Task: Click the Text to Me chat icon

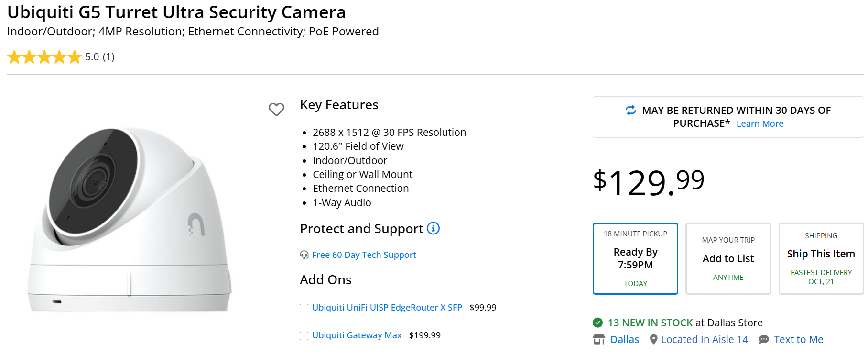Action: (764, 339)
